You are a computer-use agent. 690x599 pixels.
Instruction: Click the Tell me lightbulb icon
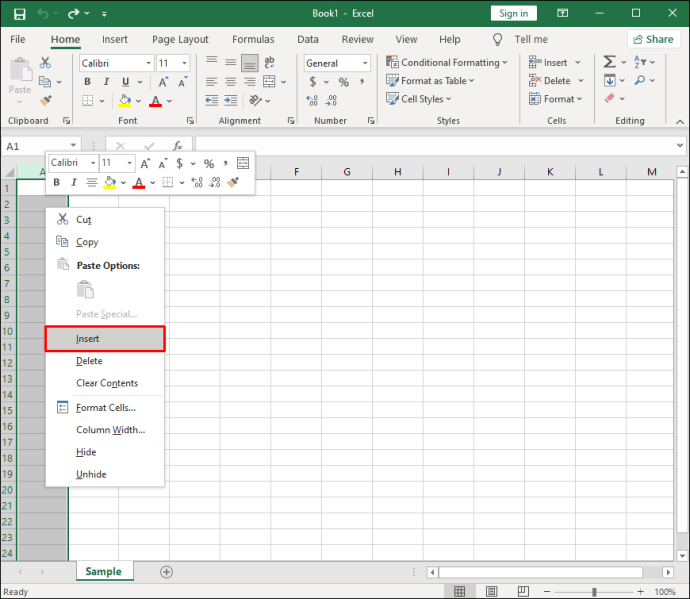497,40
